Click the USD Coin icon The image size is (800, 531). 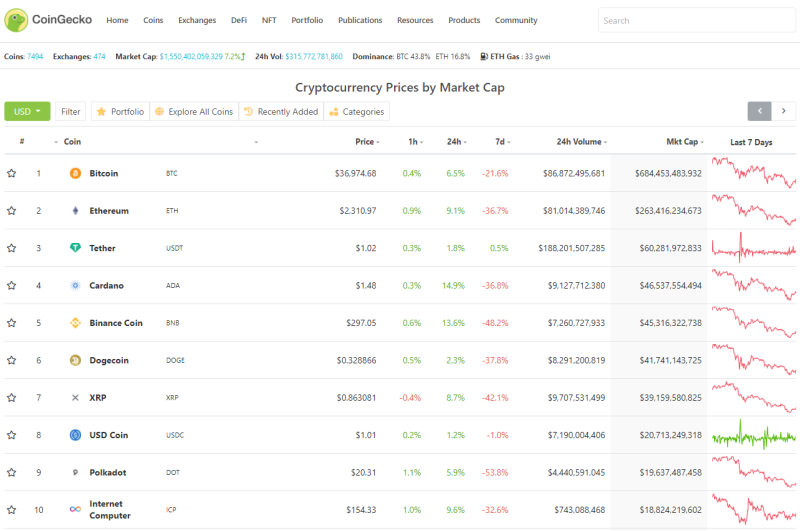tap(75, 435)
